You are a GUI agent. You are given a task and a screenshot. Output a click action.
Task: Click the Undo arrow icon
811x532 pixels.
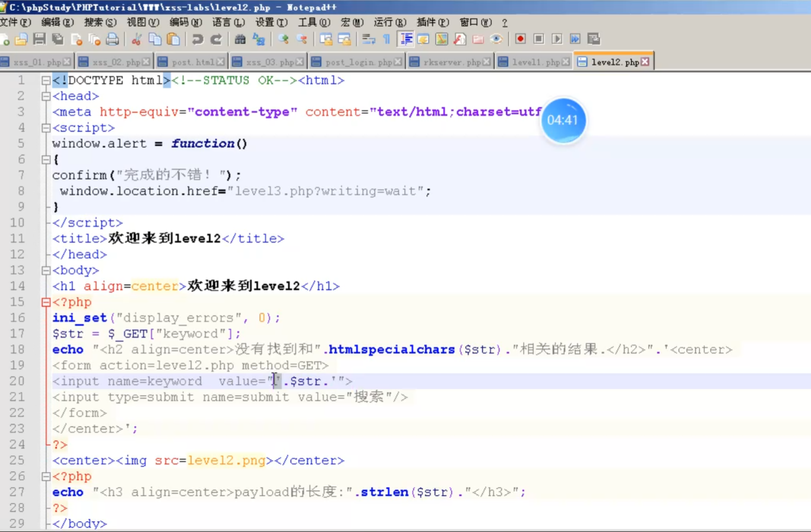[x=197, y=39]
